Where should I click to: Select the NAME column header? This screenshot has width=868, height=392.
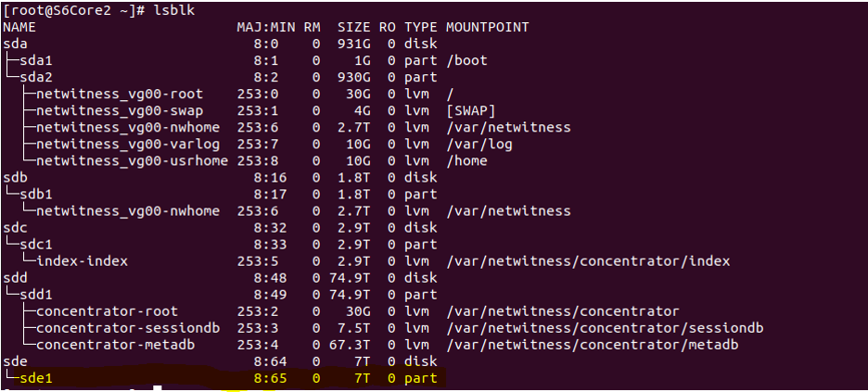pyautogui.click(x=19, y=27)
